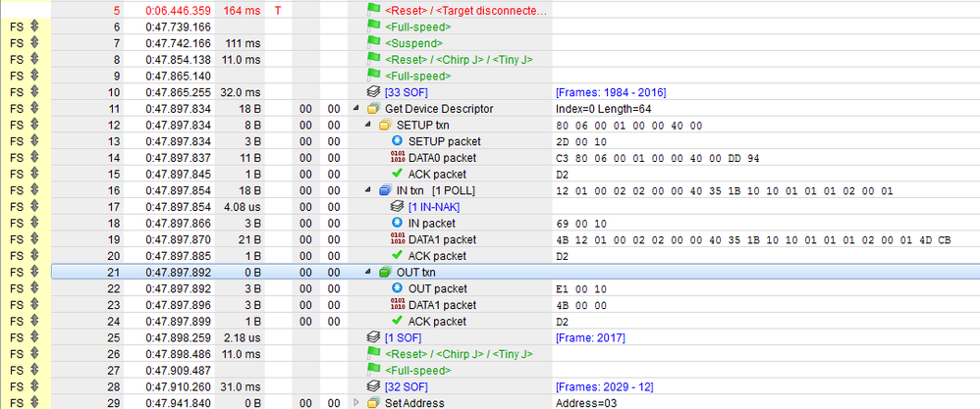Expand the Set Address transfer
The image size is (980, 409).
click(x=356, y=403)
